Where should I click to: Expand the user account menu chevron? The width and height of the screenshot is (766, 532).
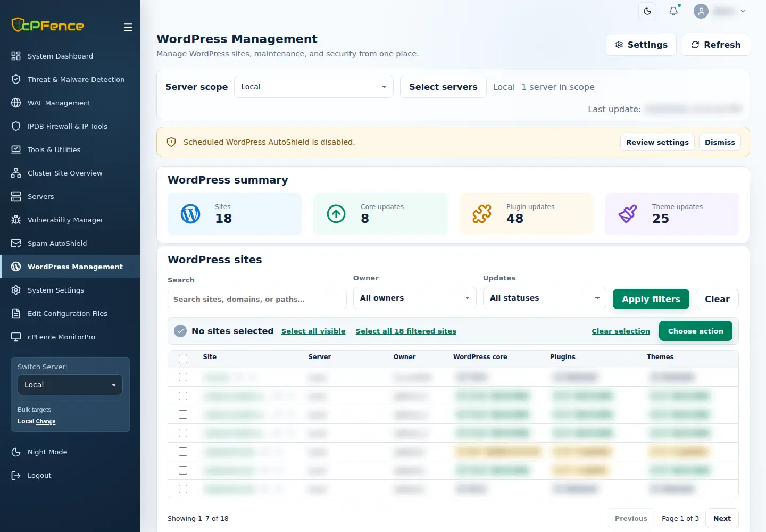pos(743,11)
